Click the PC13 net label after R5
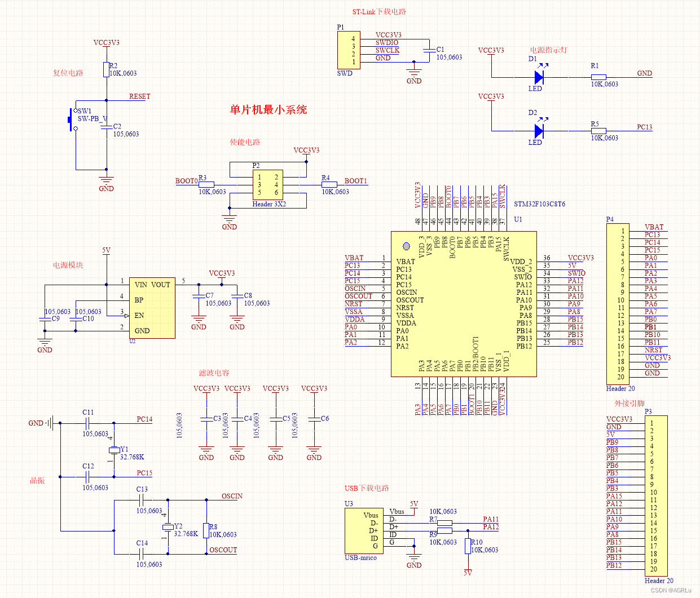 (645, 127)
